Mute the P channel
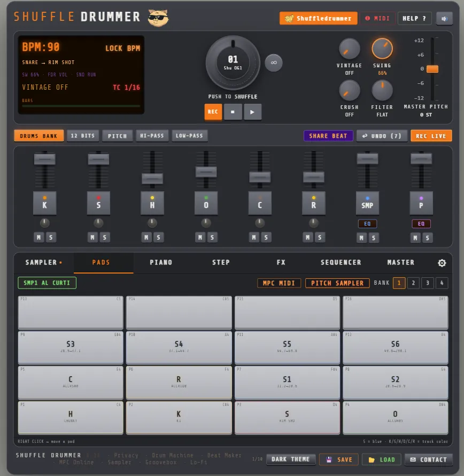 click(415, 238)
